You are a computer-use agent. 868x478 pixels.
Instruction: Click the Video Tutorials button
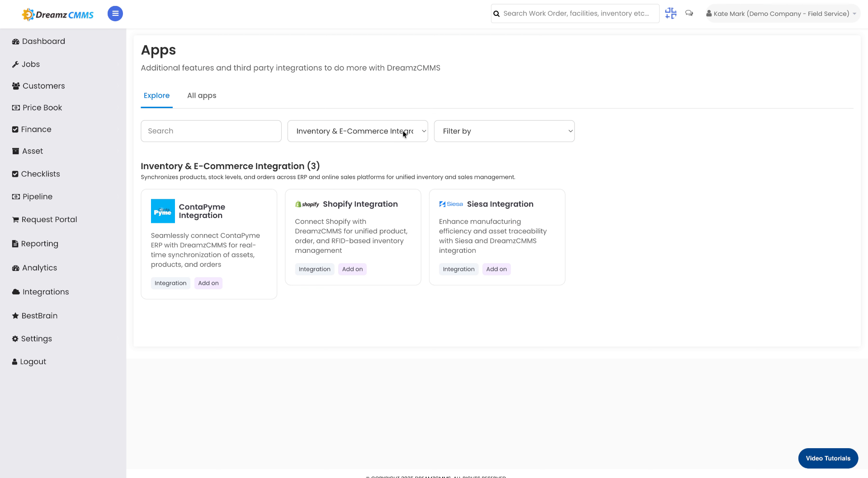pos(828,458)
